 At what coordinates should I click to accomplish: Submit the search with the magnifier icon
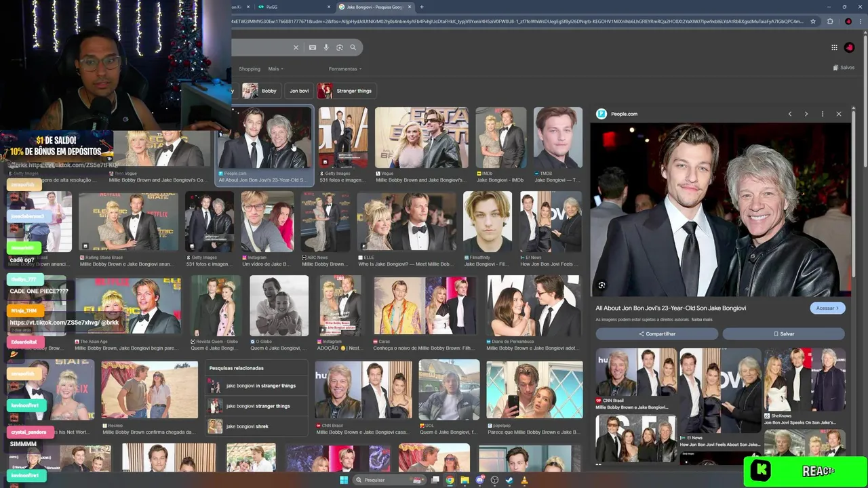(353, 47)
